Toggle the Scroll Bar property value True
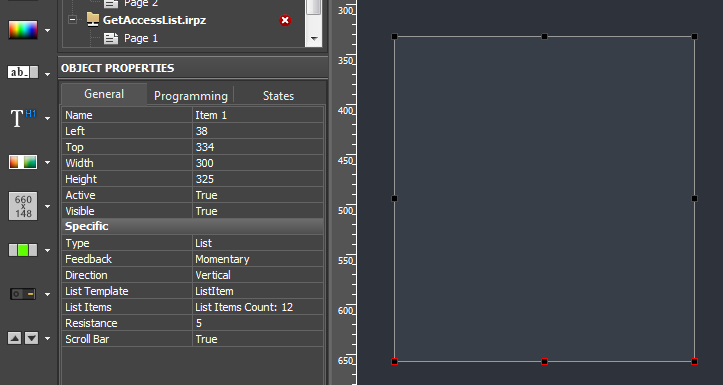 click(x=258, y=339)
